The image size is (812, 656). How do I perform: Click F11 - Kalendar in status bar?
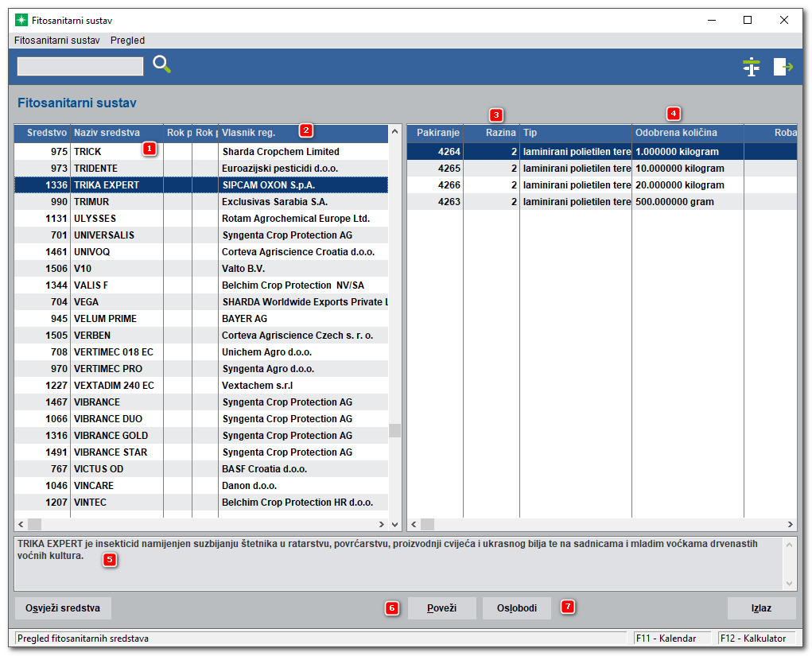pos(672,639)
